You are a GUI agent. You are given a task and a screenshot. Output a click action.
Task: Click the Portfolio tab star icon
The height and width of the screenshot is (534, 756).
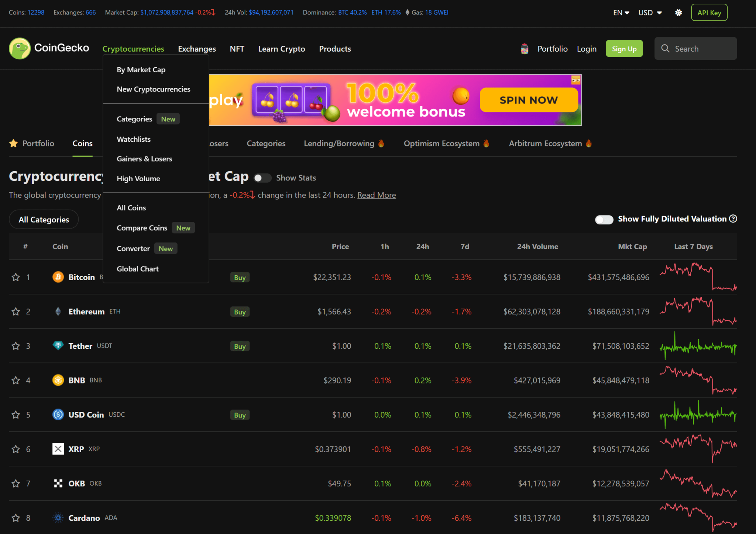[x=14, y=143]
